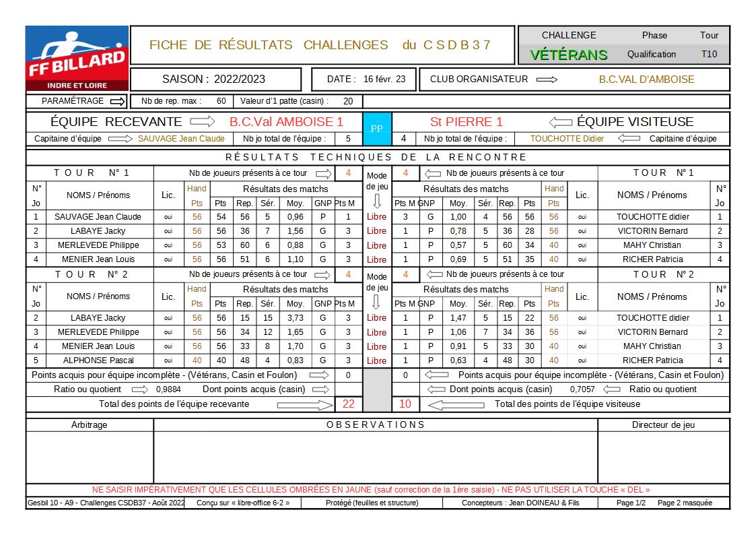
Task: Click the long arrow beside visiting team total
Action: [x=456, y=404]
